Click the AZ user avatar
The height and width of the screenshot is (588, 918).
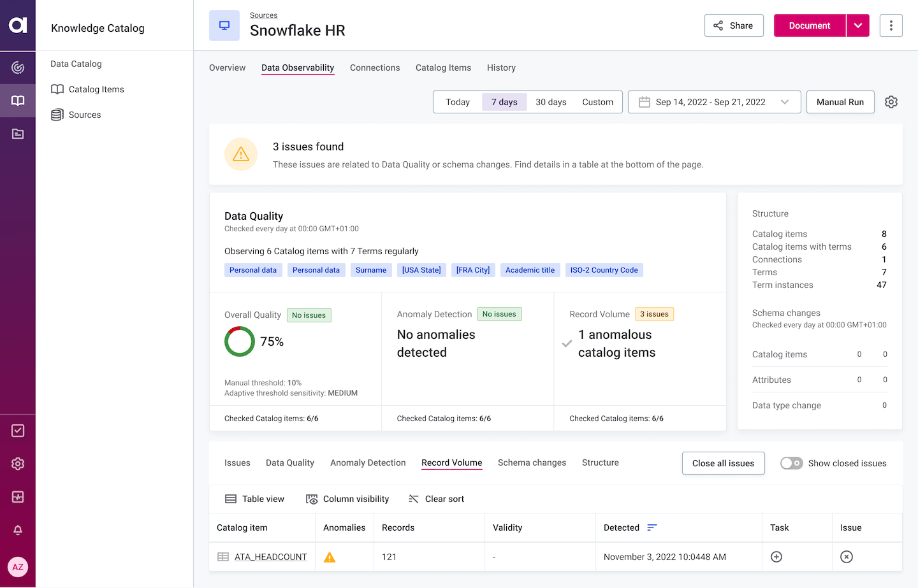pos(18,567)
